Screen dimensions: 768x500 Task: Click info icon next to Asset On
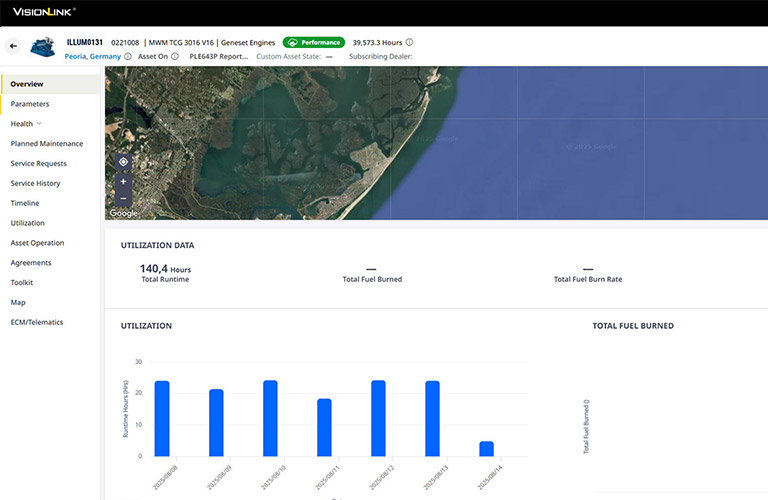click(x=175, y=57)
